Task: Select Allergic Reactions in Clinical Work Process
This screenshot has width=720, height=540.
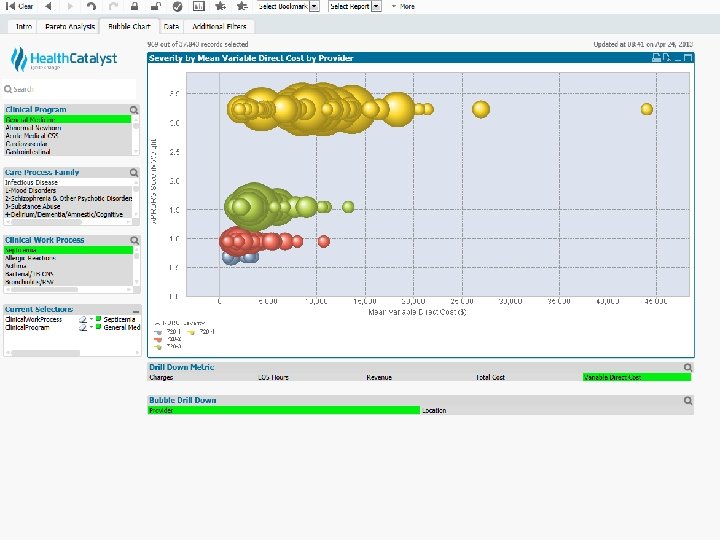Action: pyautogui.click(x=68, y=258)
